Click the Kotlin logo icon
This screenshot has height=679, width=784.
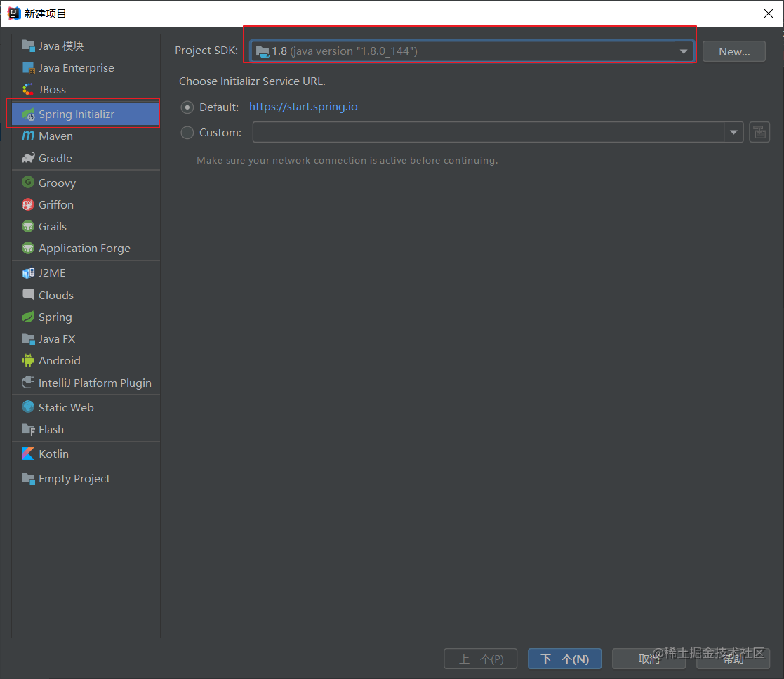[x=28, y=454]
